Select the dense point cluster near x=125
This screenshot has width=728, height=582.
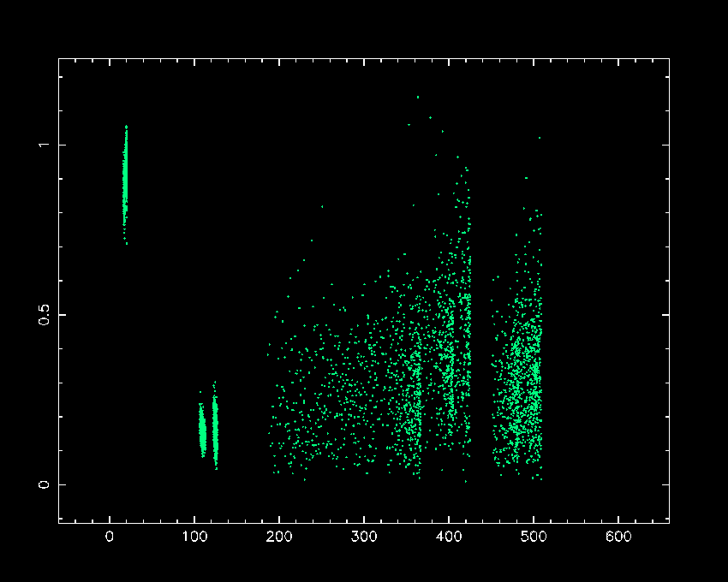[x=216, y=426]
